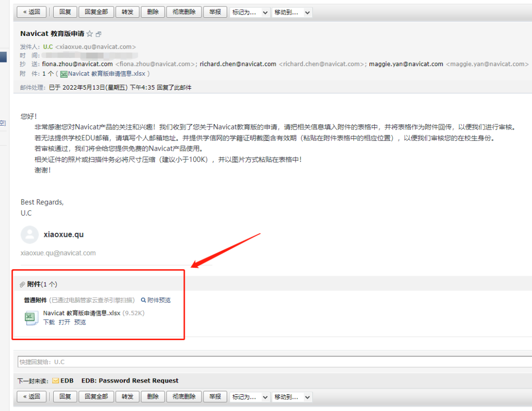Click the bottom 回复 button
The image size is (532, 411).
tap(65, 396)
